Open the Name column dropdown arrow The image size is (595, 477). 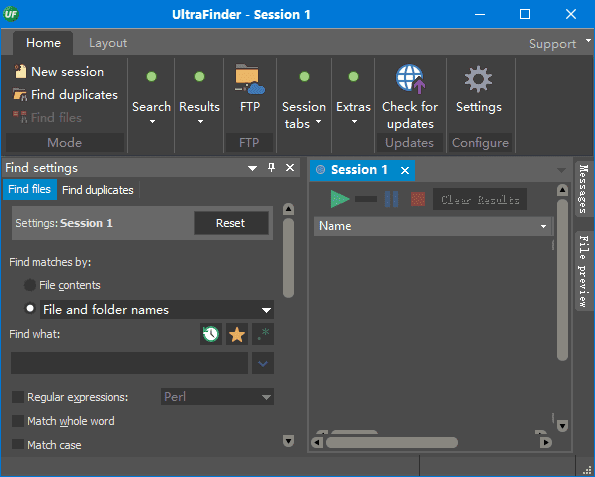pyautogui.click(x=543, y=227)
